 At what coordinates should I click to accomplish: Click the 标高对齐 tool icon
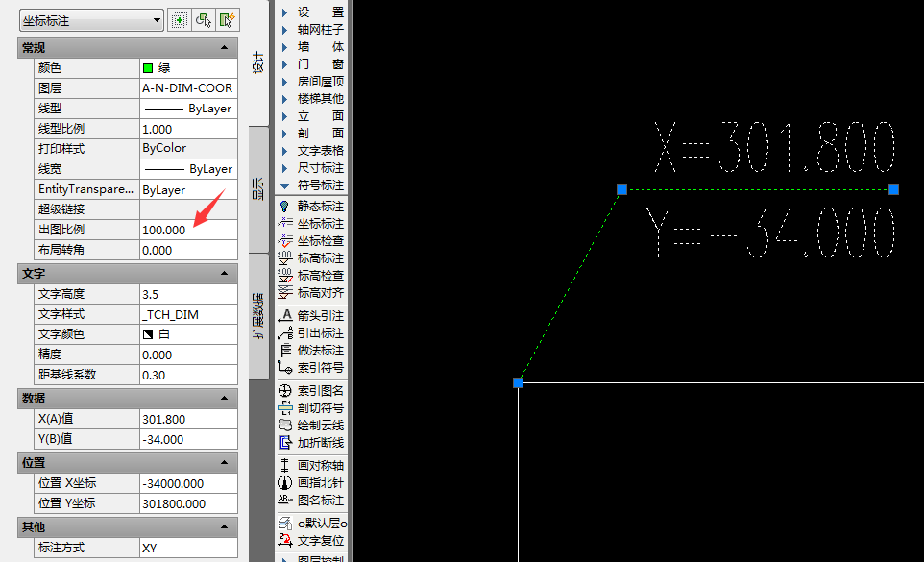pos(284,292)
